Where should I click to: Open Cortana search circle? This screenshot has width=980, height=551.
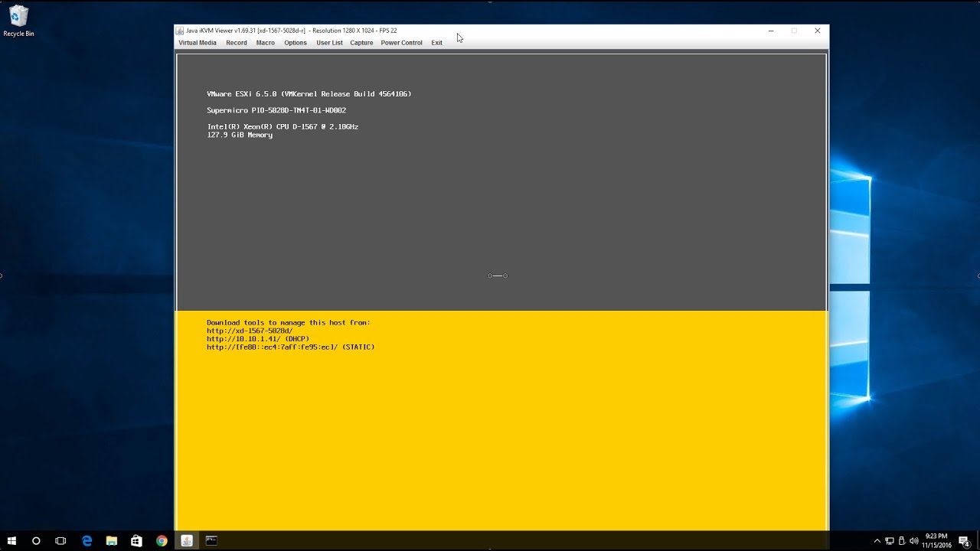point(36,541)
